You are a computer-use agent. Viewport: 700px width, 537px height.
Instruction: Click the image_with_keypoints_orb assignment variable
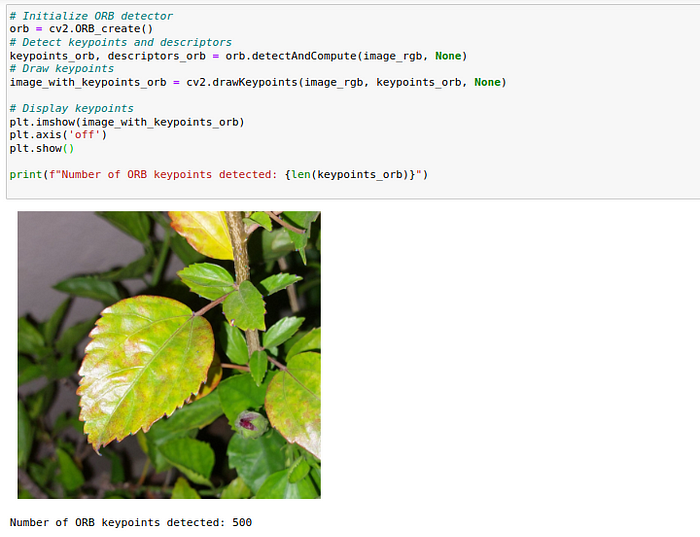point(88,83)
